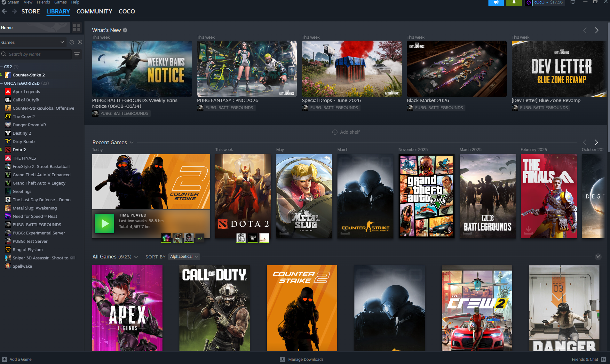Click the forward navigation arrow
The width and height of the screenshot is (610, 364).
[14, 12]
